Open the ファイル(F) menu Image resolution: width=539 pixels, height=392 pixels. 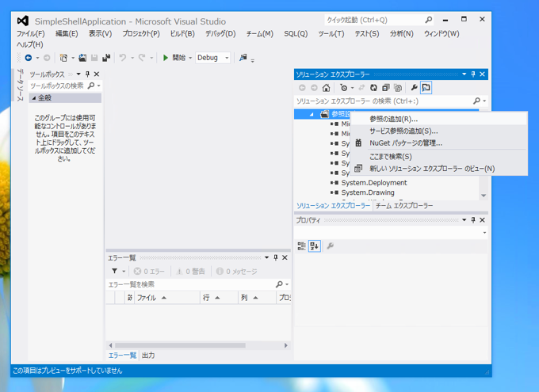(31, 34)
